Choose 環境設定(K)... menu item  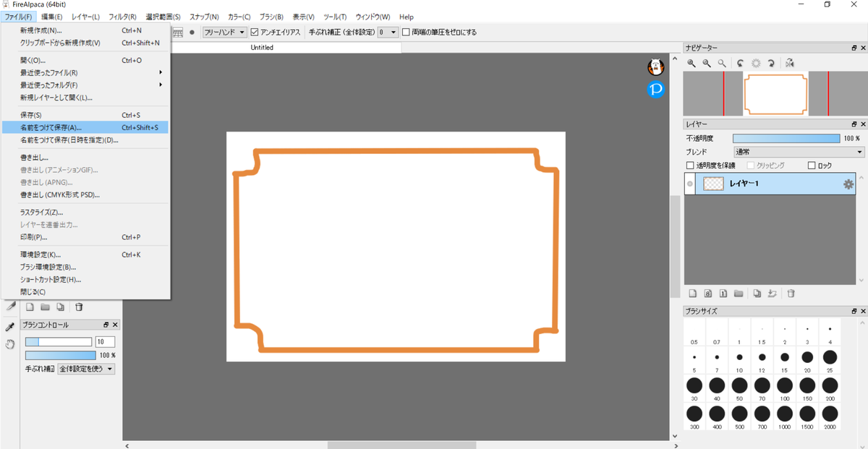point(85,255)
